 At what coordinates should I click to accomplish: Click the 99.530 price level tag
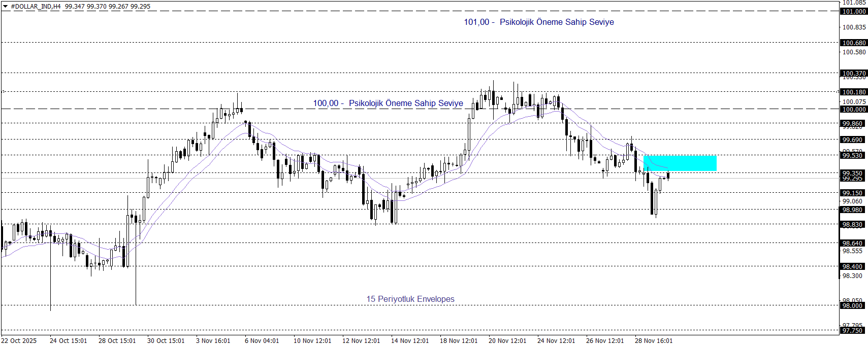tap(852, 155)
